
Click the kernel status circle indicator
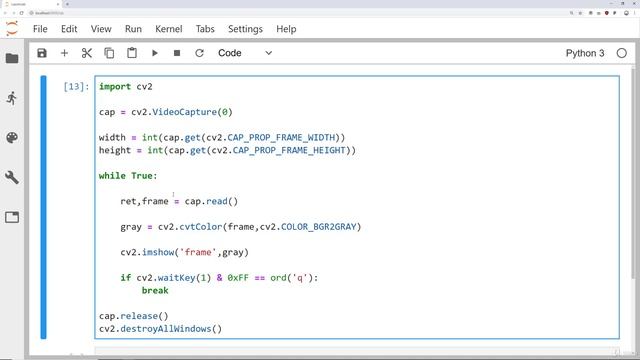click(x=622, y=53)
